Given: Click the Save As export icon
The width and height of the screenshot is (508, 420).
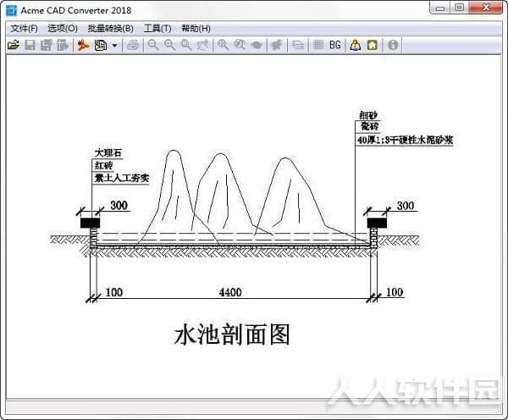Looking at the screenshot, I should pyautogui.click(x=63, y=45).
